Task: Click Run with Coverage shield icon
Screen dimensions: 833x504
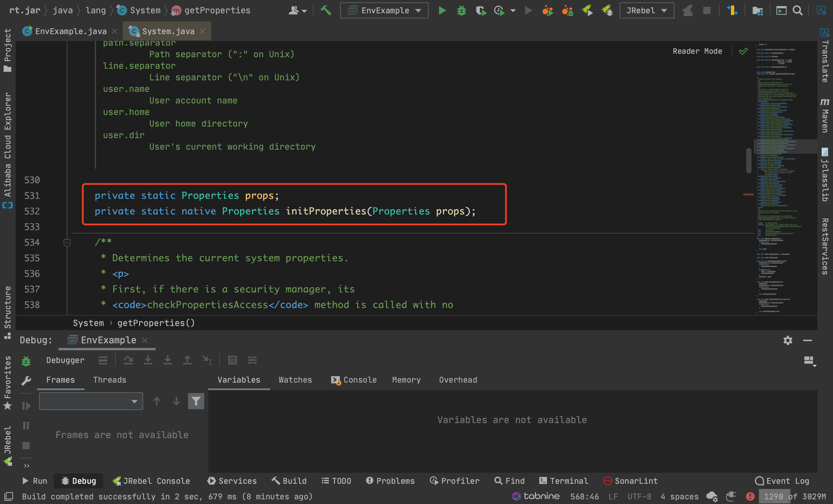Action: (480, 10)
